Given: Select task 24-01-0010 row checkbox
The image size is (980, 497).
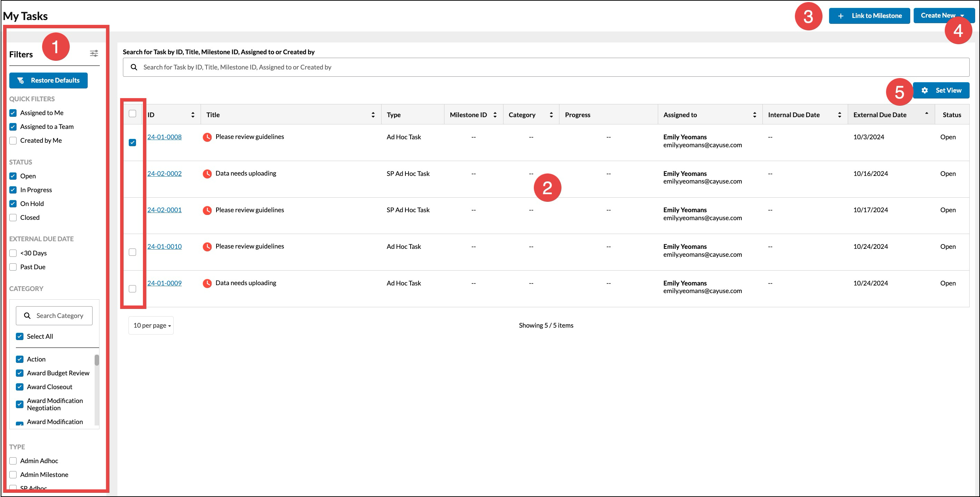Looking at the screenshot, I should tap(132, 252).
